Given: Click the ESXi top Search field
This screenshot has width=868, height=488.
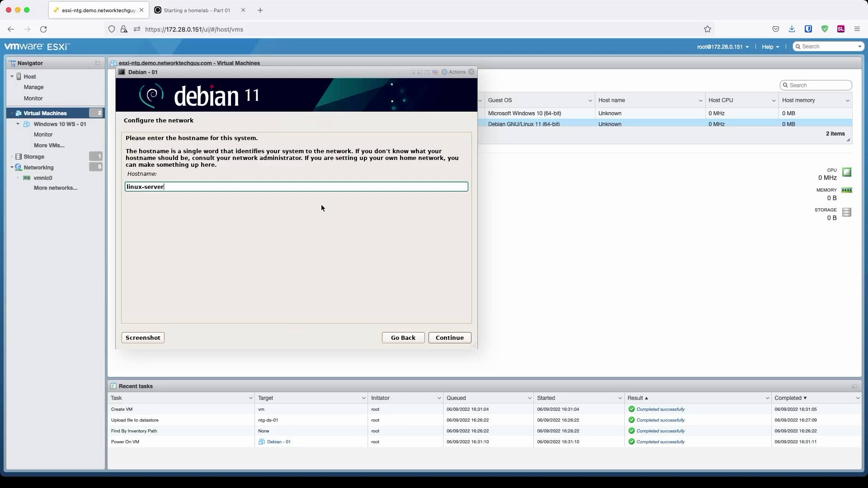Looking at the screenshot, I should click(828, 47).
